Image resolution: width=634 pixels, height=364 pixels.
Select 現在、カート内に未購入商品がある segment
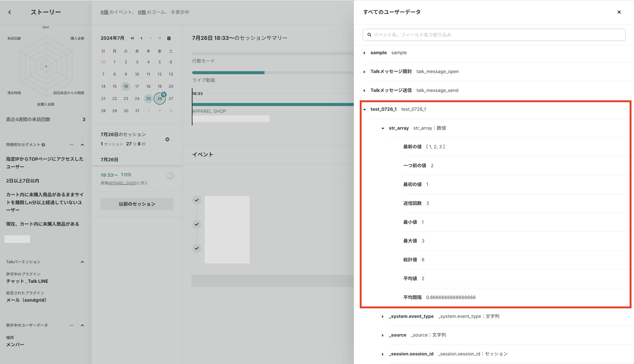pyautogui.click(x=42, y=224)
